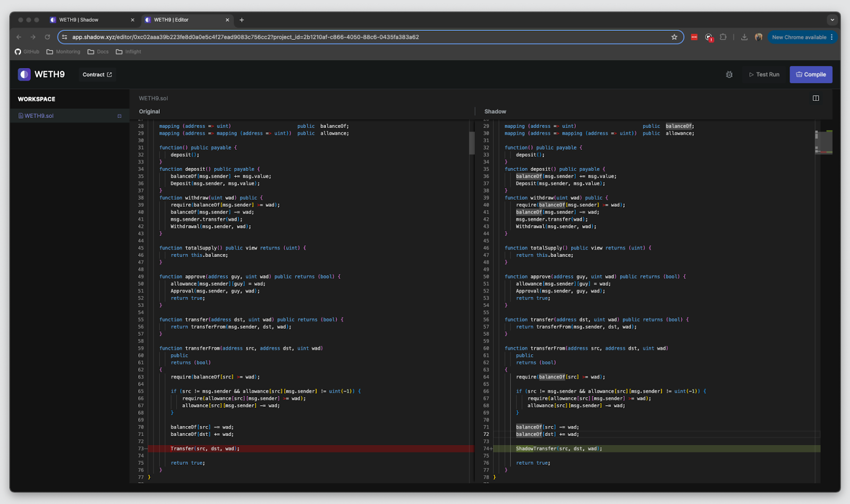Screen dimensions: 850x504
Task: Click the DuckDuckGo-style extension icon with badge
Action: tap(709, 37)
